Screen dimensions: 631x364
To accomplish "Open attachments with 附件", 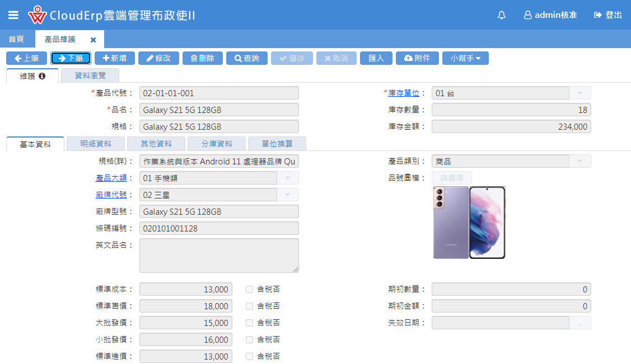I will 417,58.
